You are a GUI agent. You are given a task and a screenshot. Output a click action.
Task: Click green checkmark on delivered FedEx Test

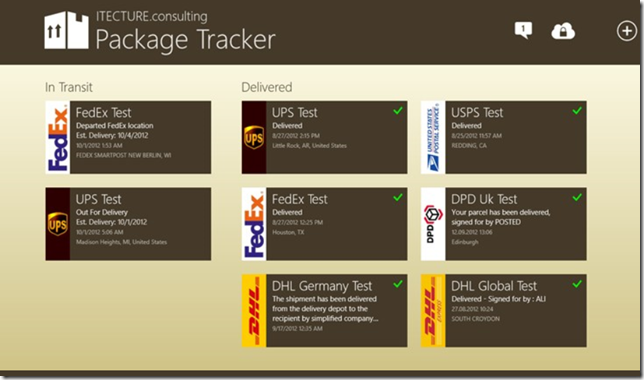point(398,197)
